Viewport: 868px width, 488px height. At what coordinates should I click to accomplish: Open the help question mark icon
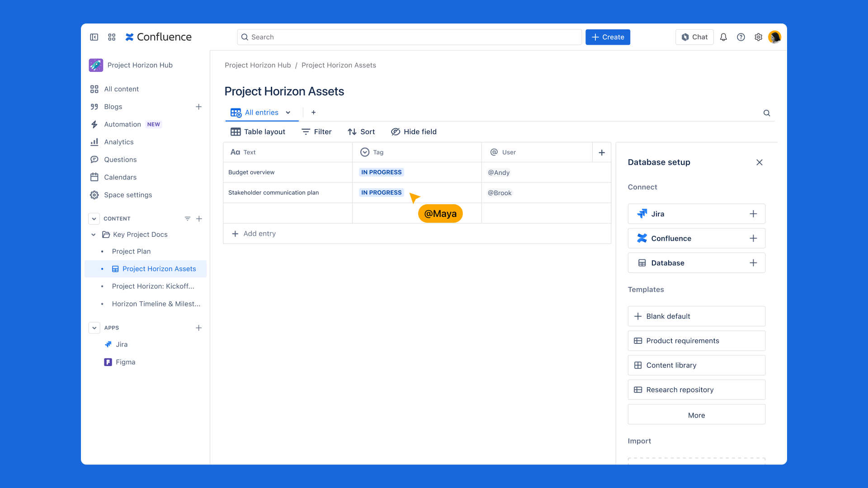(x=741, y=37)
